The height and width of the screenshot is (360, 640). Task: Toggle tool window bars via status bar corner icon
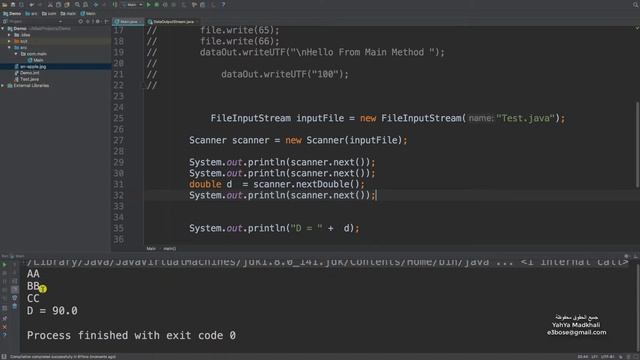[4, 357]
